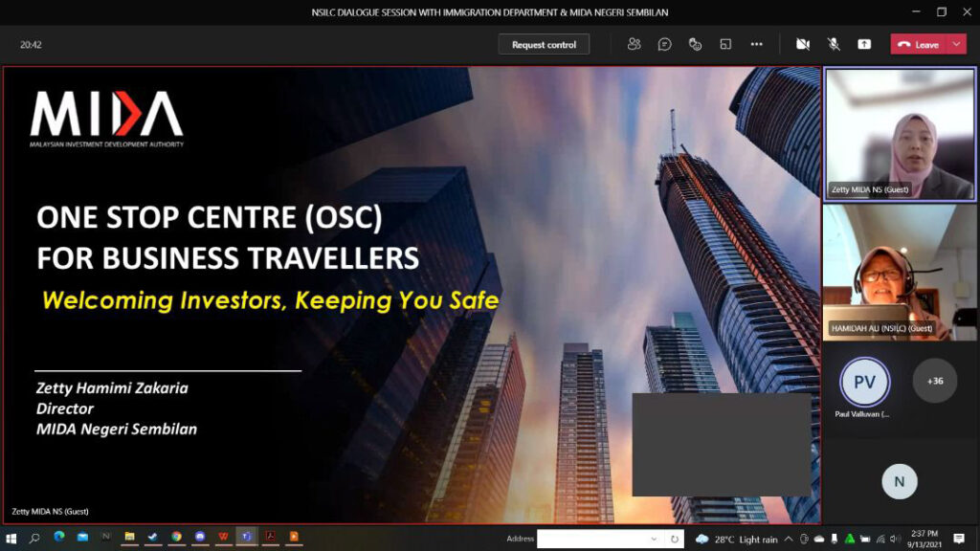The image size is (980, 551).
Task: Click presenter label Zetty MIDA NS (Guest) on slide
Action: [x=50, y=512]
